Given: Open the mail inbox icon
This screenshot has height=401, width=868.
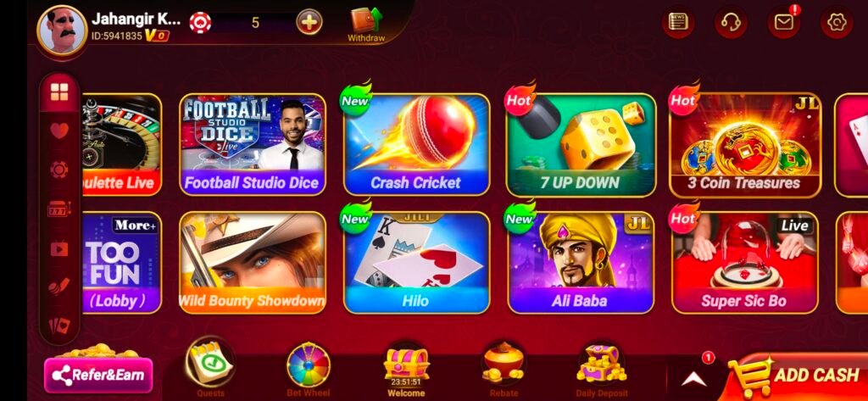Looking at the screenshot, I should pos(783,22).
